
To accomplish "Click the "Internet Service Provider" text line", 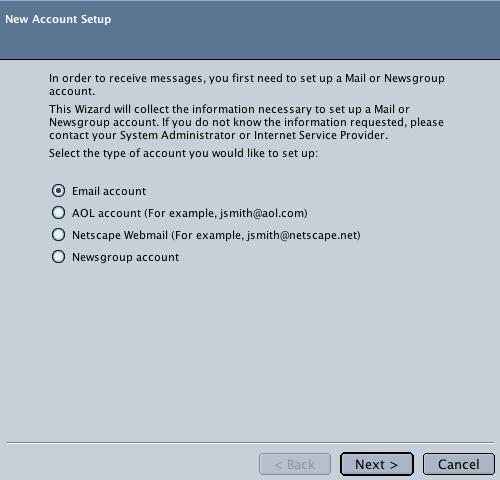I will [x=219, y=135].
